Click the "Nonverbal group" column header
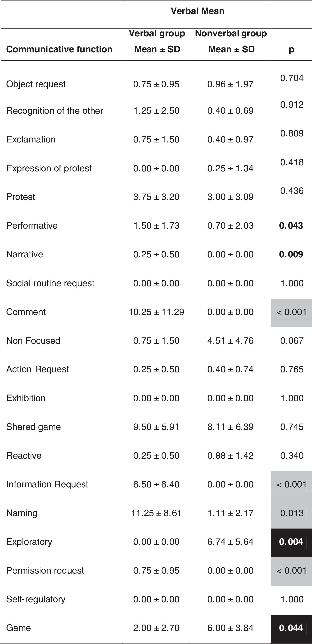 tap(231, 33)
